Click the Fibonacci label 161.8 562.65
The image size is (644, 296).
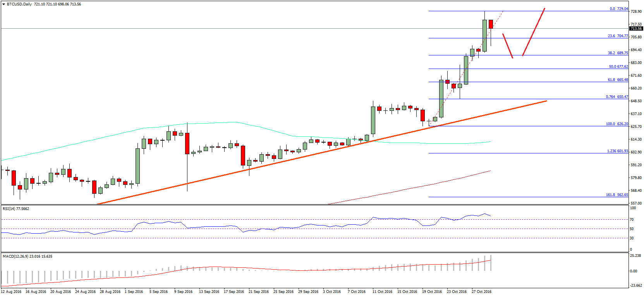pos(617,195)
